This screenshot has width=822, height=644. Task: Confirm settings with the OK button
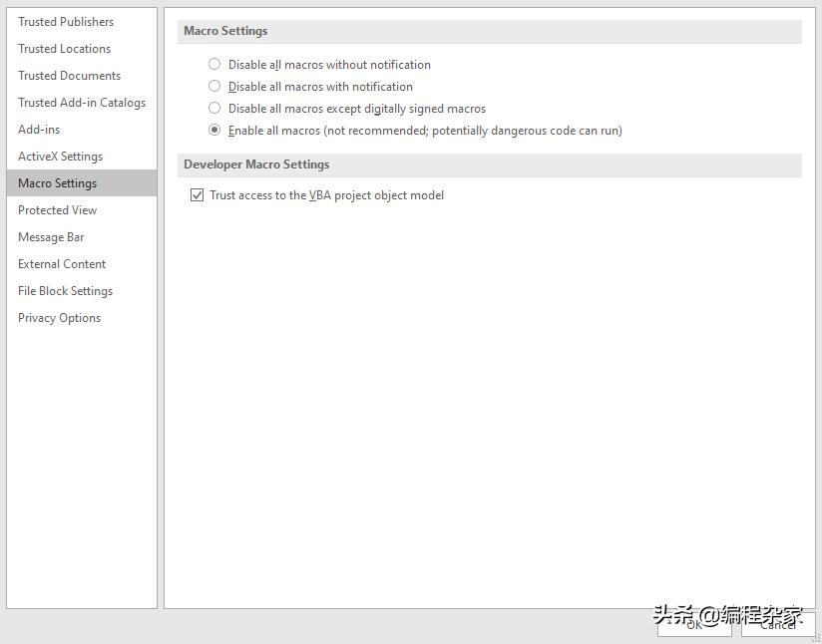click(693, 626)
